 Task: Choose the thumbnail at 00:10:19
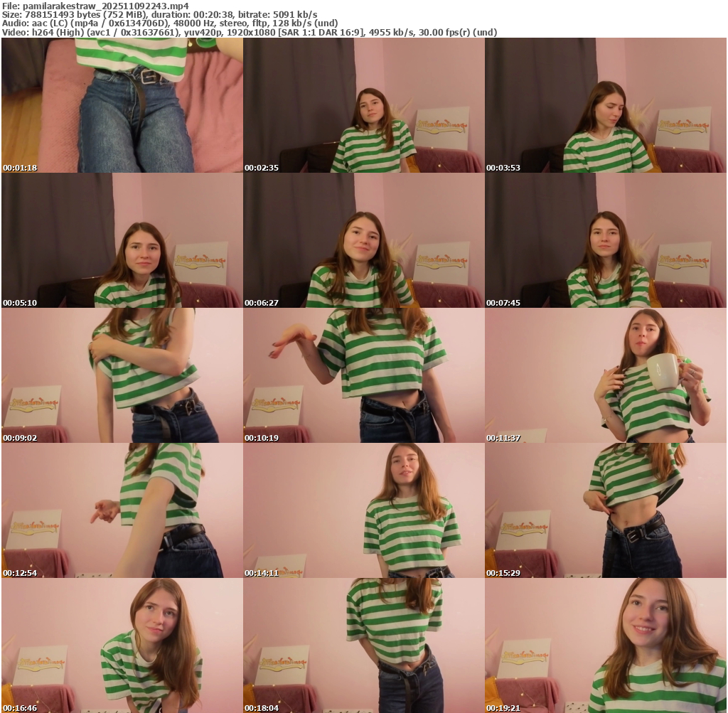click(363, 375)
